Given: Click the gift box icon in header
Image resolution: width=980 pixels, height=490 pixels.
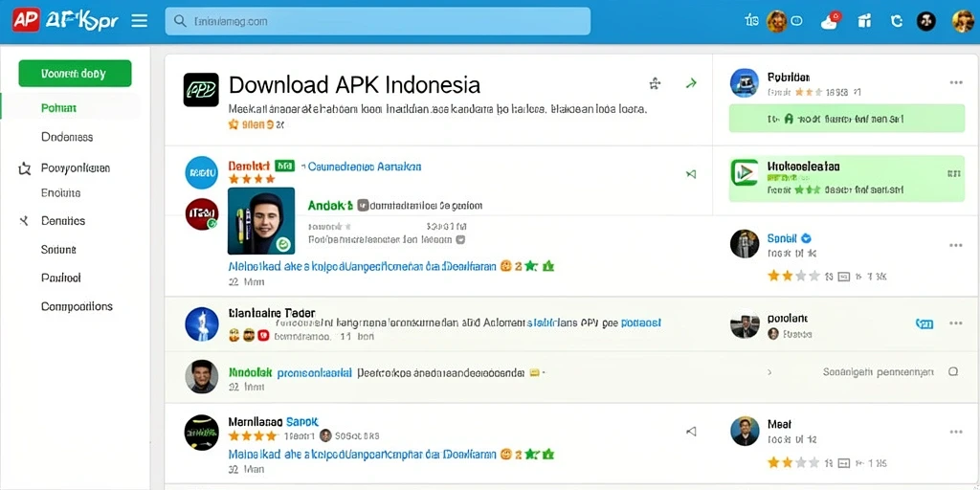Looking at the screenshot, I should (864, 21).
